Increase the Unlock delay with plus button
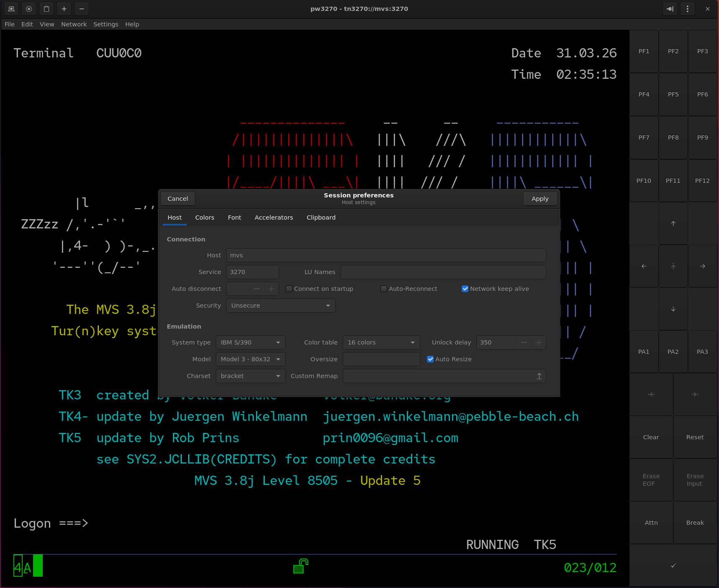This screenshot has width=719, height=588. (539, 342)
